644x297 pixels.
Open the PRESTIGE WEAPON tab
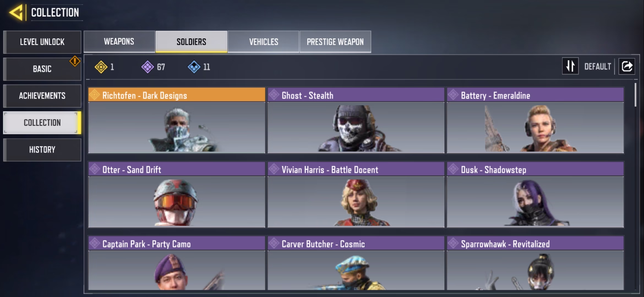[x=335, y=42]
